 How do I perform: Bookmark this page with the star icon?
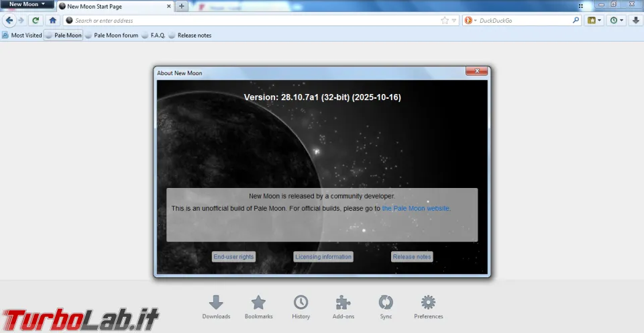click(x=444, y=20)
